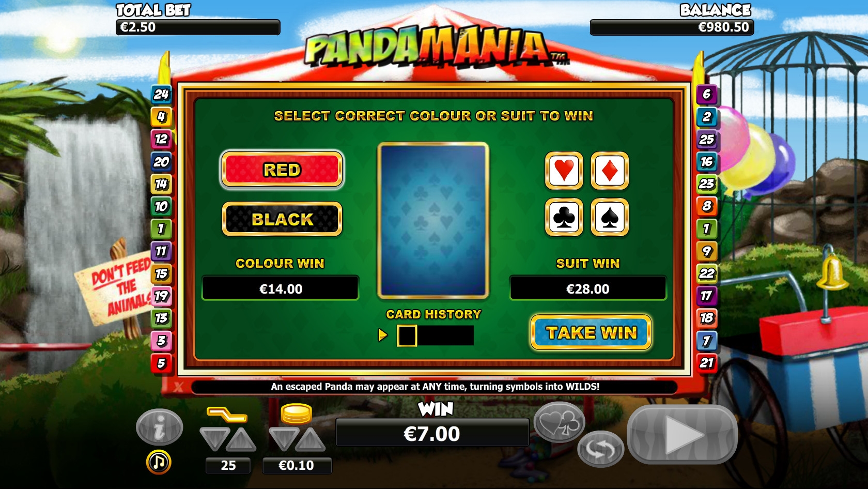The image size is (868, 489).
Task: Select the RED colour option
Action: 282,170
